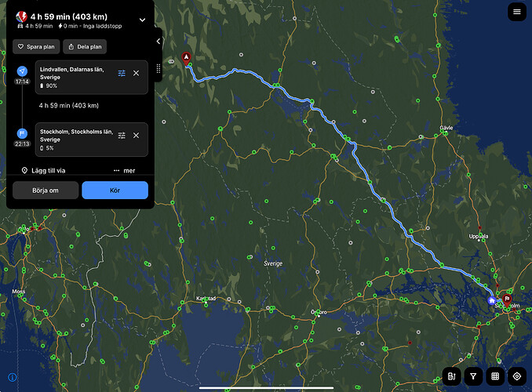Click the Karlstad city label
Image resolution: width=532 pixels, height=392 pixels.
point(206,299)
